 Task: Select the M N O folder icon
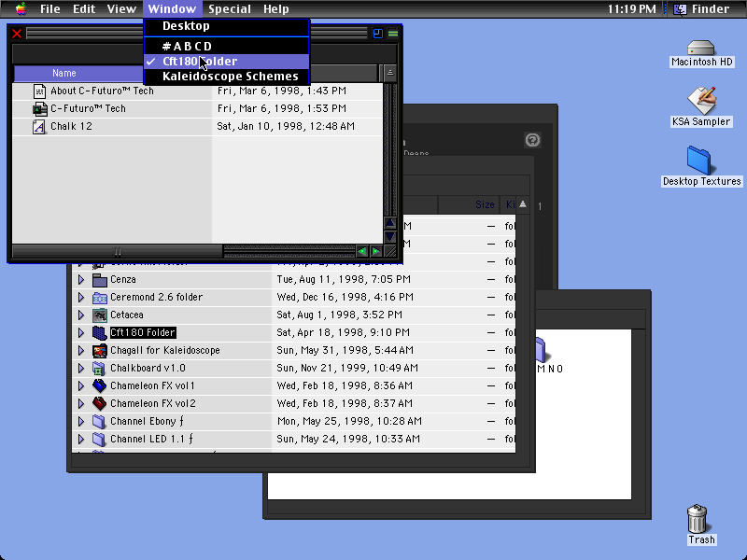pyautogui.click(x=541, y=351)
